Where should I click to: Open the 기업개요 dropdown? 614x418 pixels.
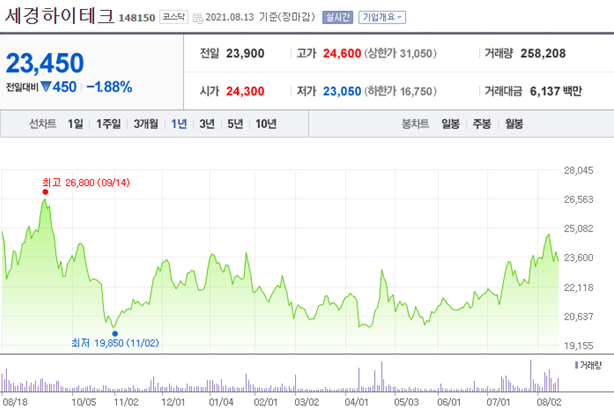pyautogui.click(x=382, y=17)
